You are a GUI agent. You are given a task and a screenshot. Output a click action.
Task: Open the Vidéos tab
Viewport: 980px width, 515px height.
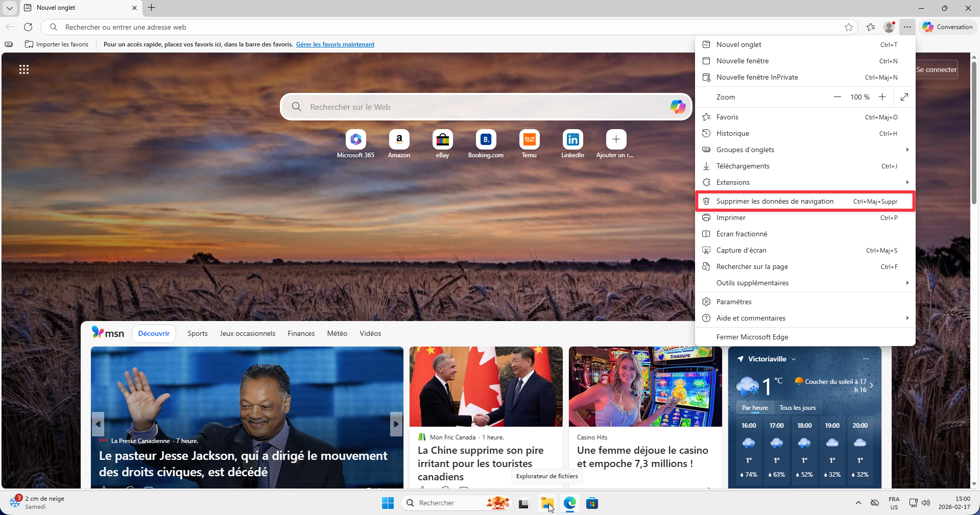[370, 333]
